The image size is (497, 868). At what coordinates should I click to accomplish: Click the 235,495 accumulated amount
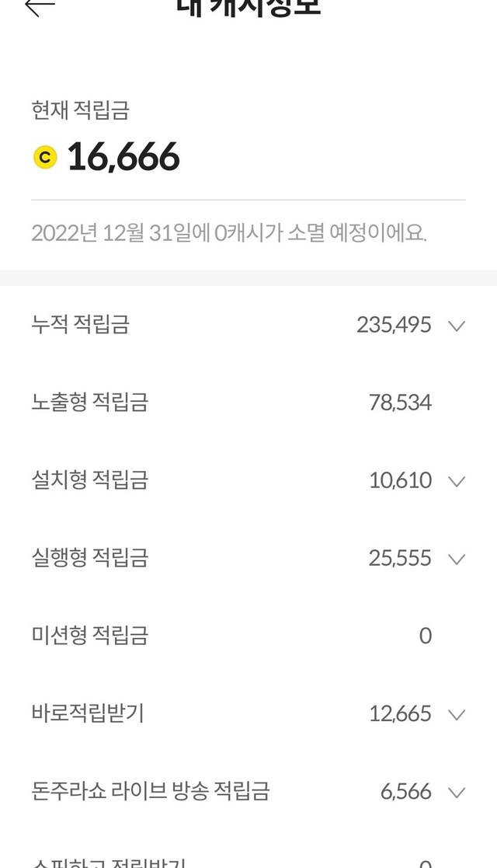[x=394, y=325]
